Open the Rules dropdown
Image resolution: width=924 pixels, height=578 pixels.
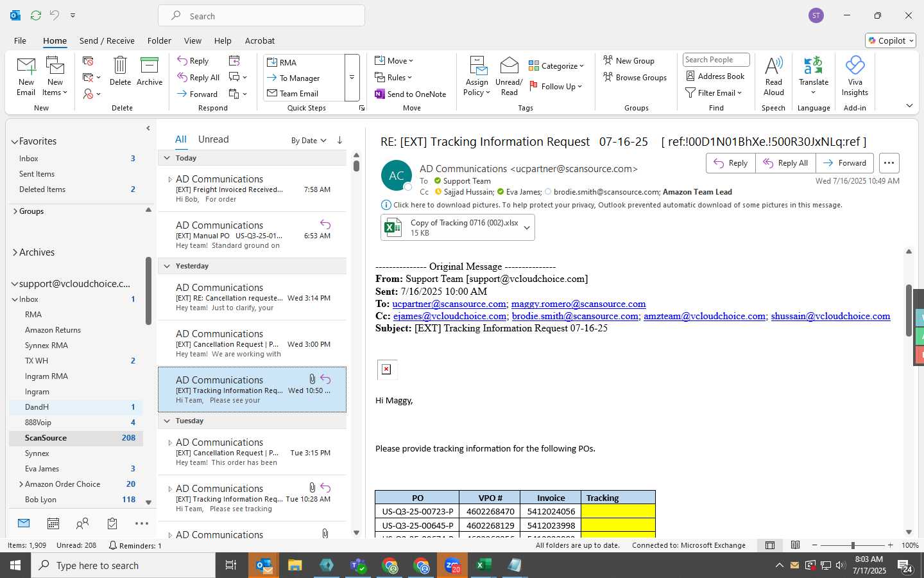[393, 78]
